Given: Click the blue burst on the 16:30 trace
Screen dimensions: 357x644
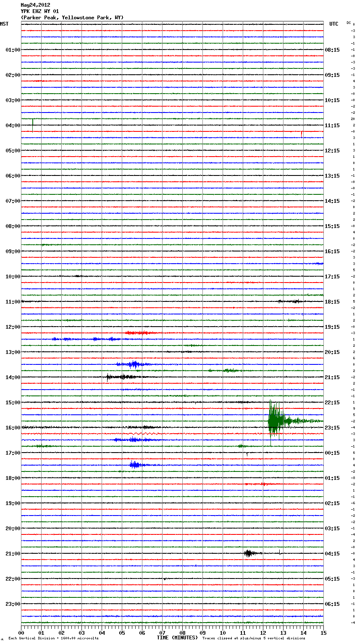Looking at the screenshot, I should pos(134,440).
